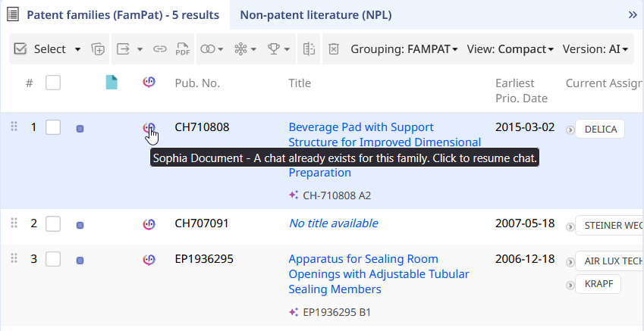
Task: Click the trophy ranking icon
Action: click(x=278, y=49)
